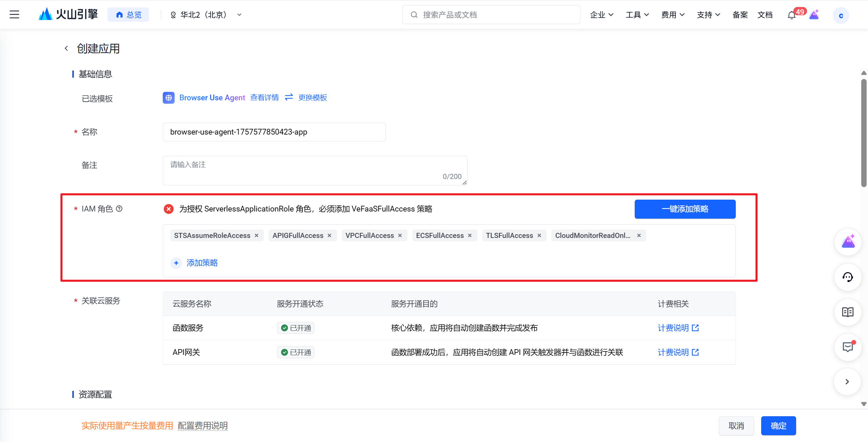Image resolution: width=868 pixels, height=442 pixels.
Task: Switch to the 总览 tab
Action: click(x=128, y=14)
